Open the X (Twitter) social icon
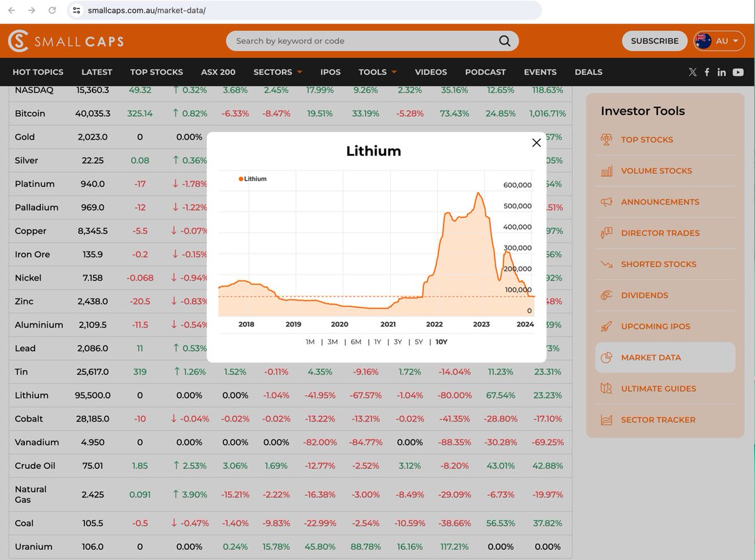Viewport: 755px width, 560px height. [x=693, y=72]
